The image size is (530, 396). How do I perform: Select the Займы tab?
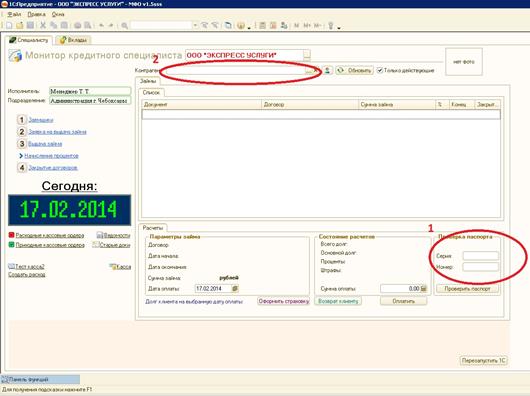point(148,81)
